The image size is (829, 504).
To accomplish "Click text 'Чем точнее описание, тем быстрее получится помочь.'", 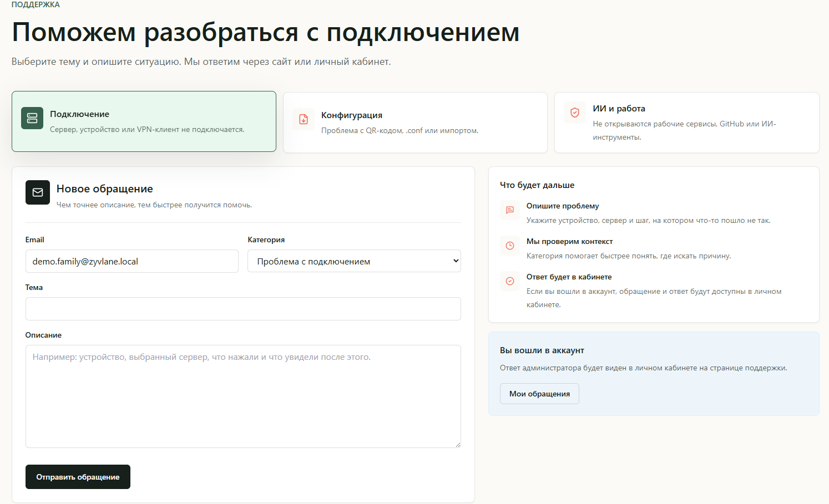I will pyautogui.click(x=154, y=205).
